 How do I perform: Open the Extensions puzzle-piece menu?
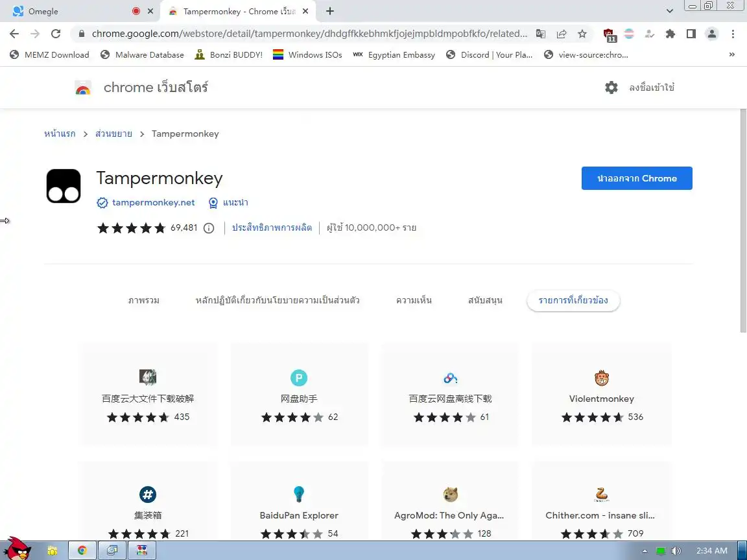pos(670,34)
